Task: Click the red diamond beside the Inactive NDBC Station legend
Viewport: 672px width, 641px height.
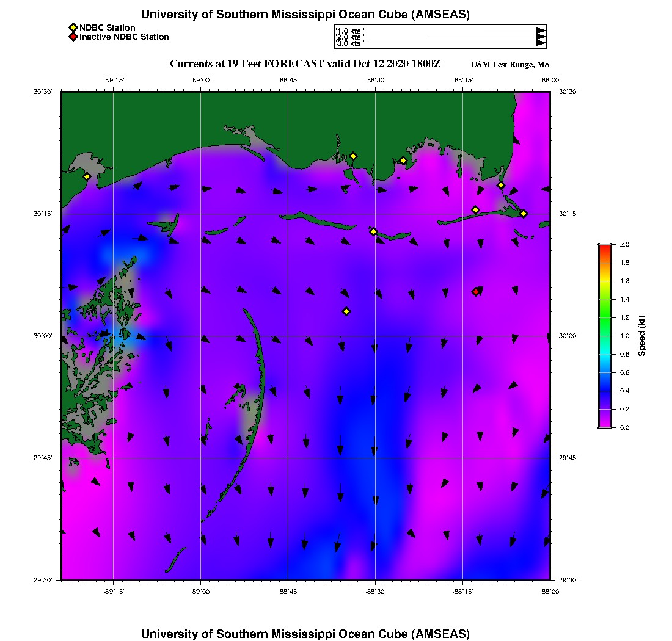Action: pos(73,37)
